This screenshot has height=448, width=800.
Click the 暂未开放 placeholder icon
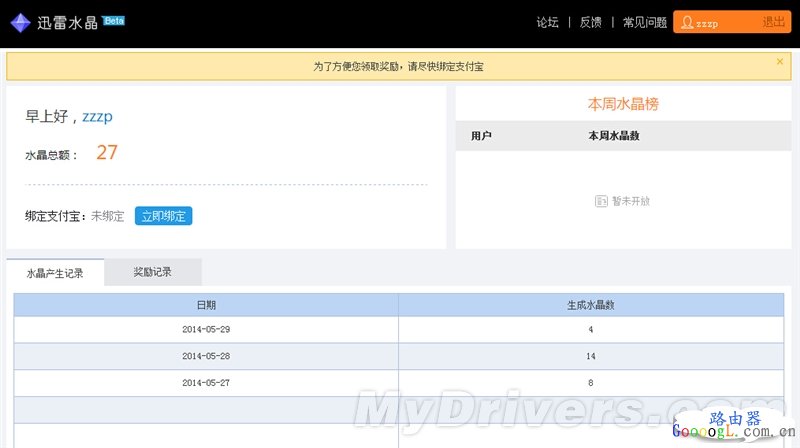[x=601, y=201]
